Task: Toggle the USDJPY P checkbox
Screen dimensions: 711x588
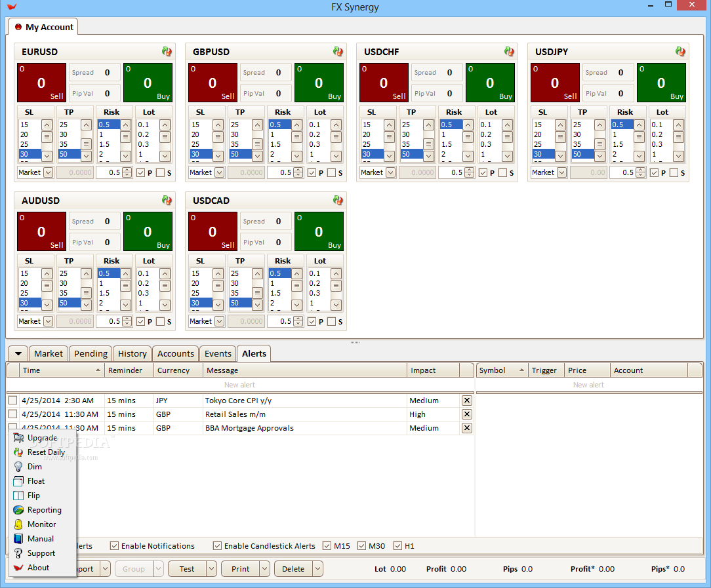Action: [655, 172]
